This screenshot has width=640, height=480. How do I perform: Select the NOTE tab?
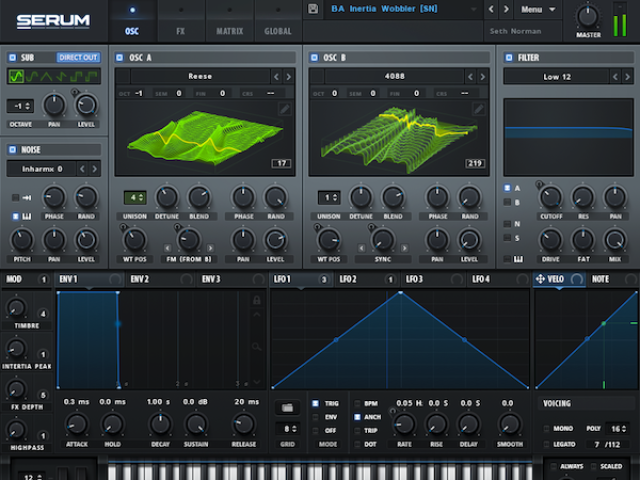point(613,279)
